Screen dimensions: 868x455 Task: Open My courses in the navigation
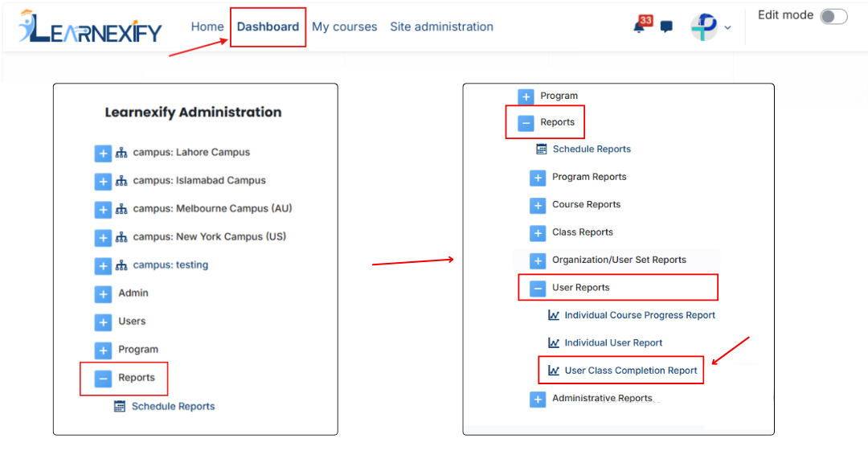[x=344, y=27]
